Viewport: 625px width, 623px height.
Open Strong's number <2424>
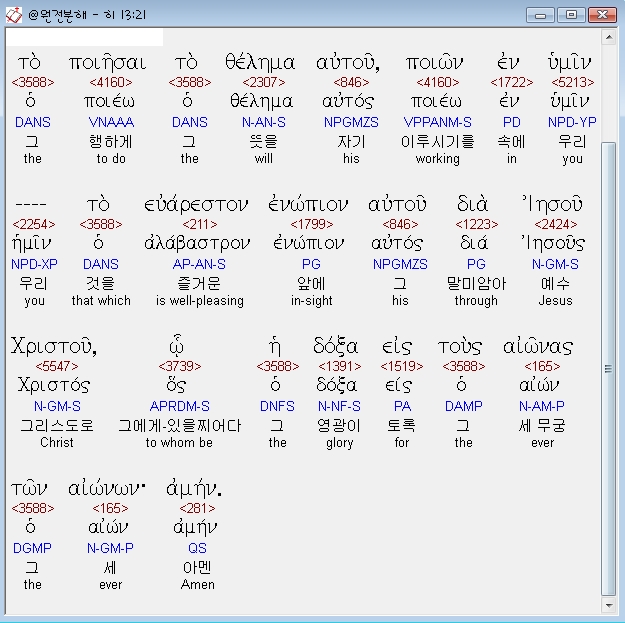[x=556, y=224]
